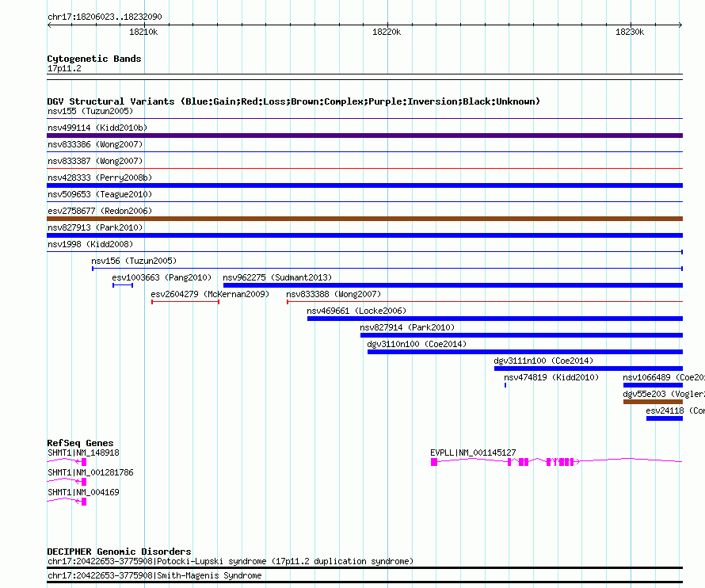Open nsv833388 (Wong2007) label
Viewport: 705px width, 588px height.
click(333, 294)
